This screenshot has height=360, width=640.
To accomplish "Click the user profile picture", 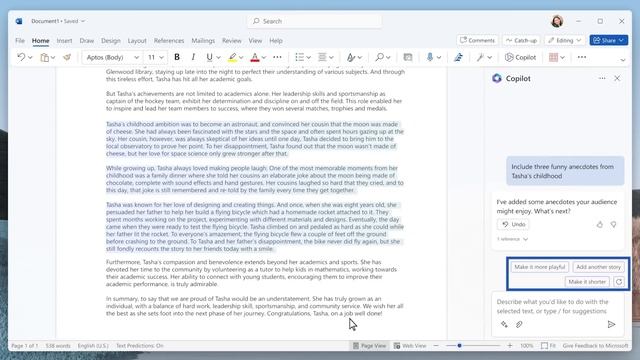I will [557, 21].
